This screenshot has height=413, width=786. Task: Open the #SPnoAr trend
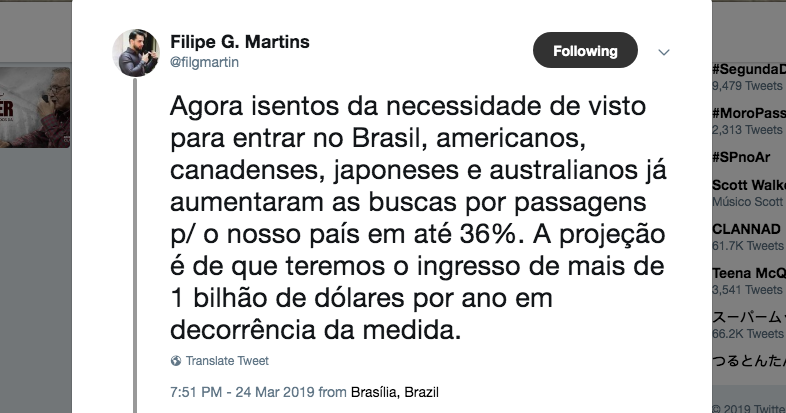tap(741, 157)
